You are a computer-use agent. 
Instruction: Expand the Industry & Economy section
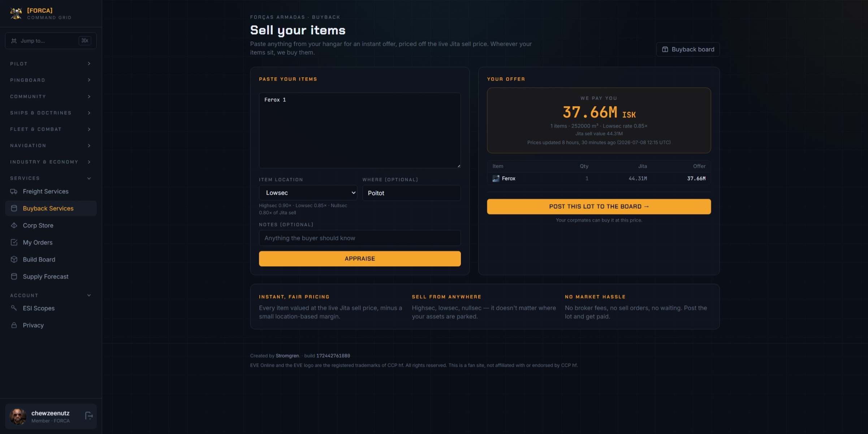point(51,162)
